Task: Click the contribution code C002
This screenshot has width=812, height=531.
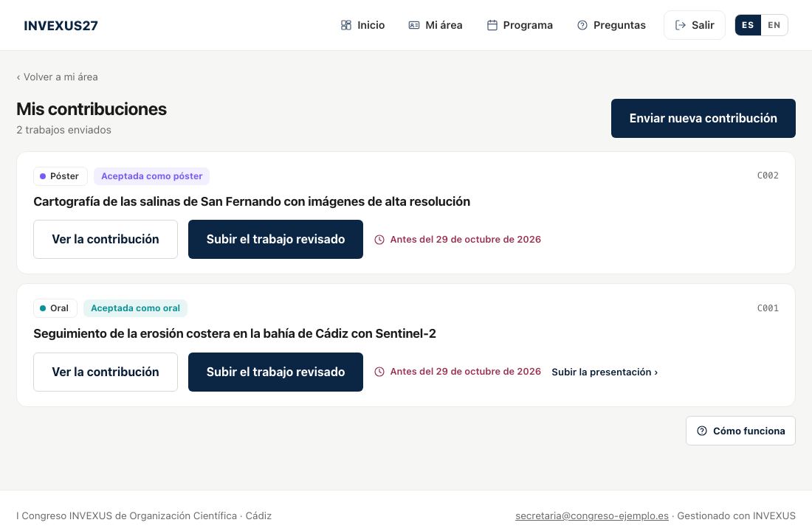Action: pyautogui.click(x=768, y=176)
